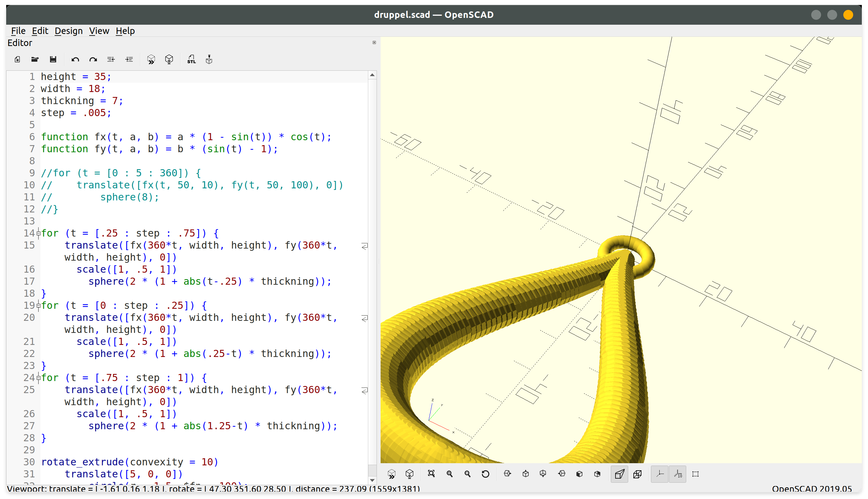Select the indent code icon in editor toolbar
The width and height of the screenshot is (868, 499).
(x=129, y=60)
